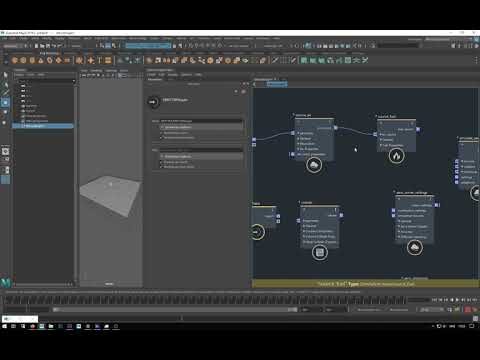Screen dimensions: 480x360
Task: Create a polygon sphere from the shelf
Action: pos(15,60)
